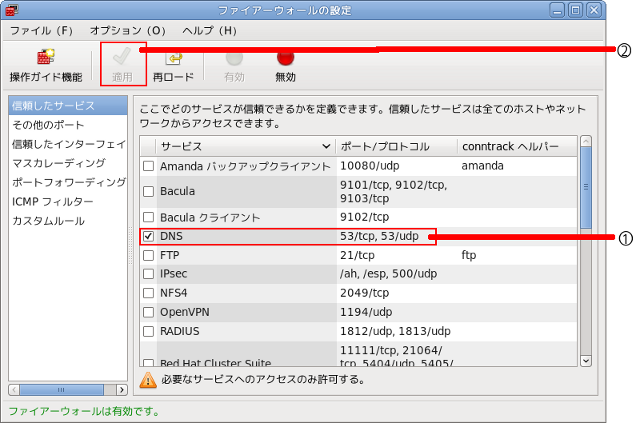This screenshot has height=423, width=640.
Task: Uncheck the DNS service checkbox
Action: (148, 237)
